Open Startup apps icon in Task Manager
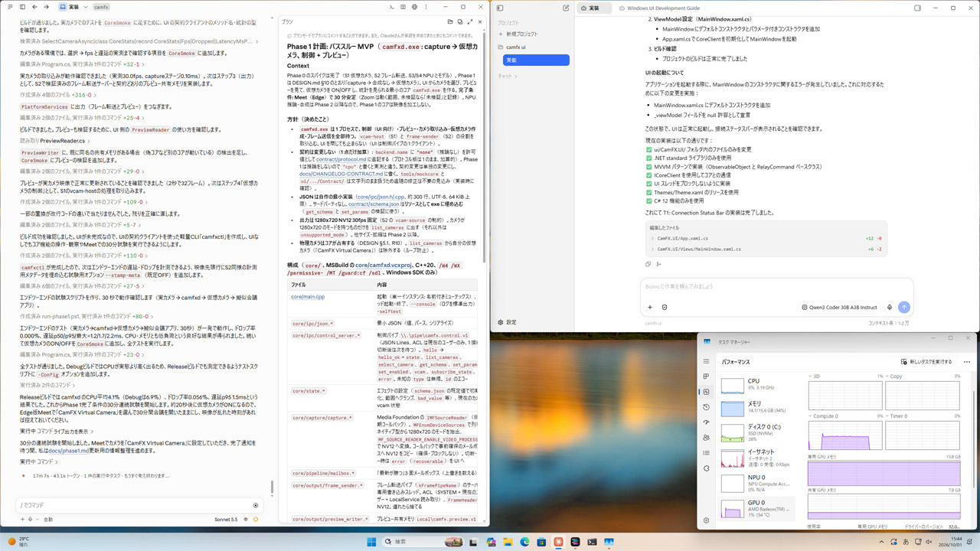This screenshot has width=980, height=551. coord(707,422)
